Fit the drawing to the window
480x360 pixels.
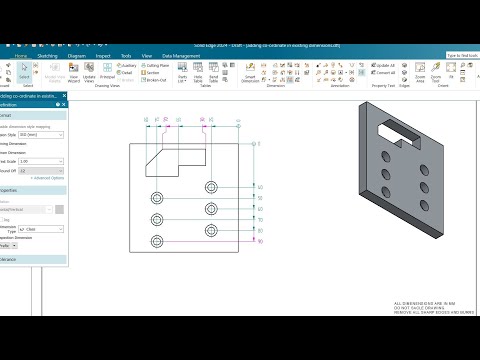451,70
